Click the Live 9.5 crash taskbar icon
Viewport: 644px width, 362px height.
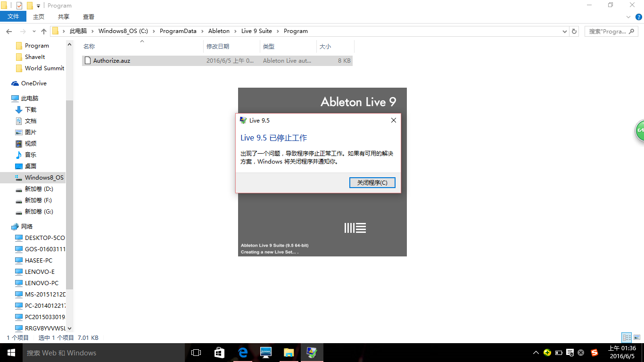click(312, 353)
